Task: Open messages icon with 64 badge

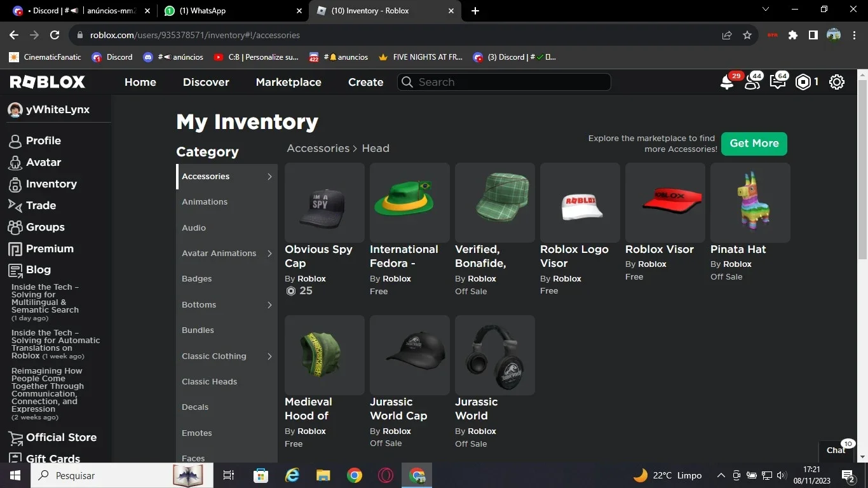Action: (x=777, y=83)
